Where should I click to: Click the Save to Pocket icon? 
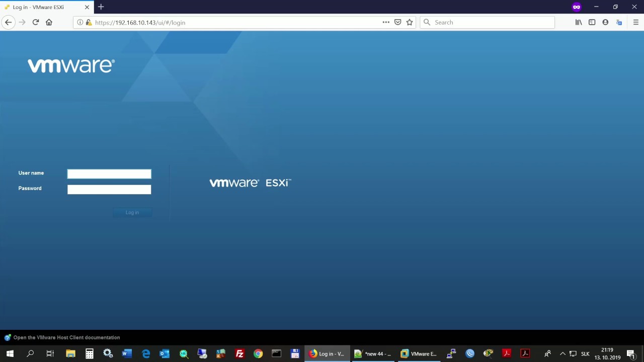[x=397, y=22]
